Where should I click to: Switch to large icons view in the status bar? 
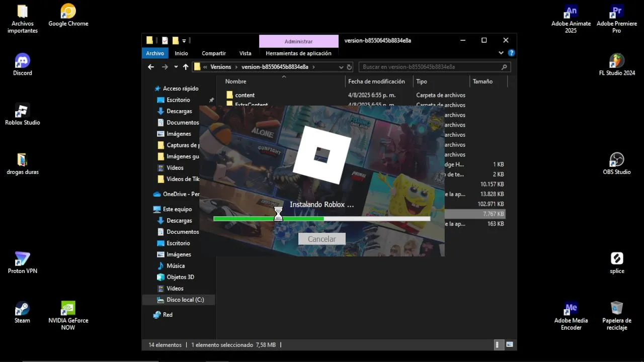510,345
